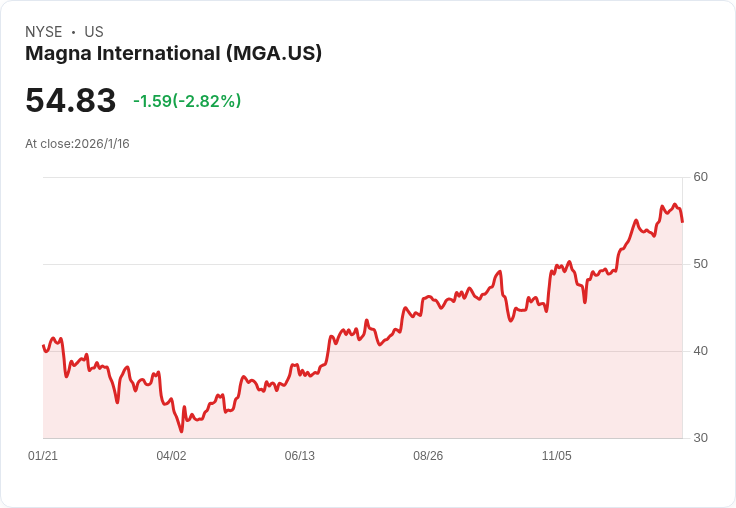The height and width of the screenshot is (508, 736).
Task: Click the 40 y-axis label
Action: coord(700,351)
